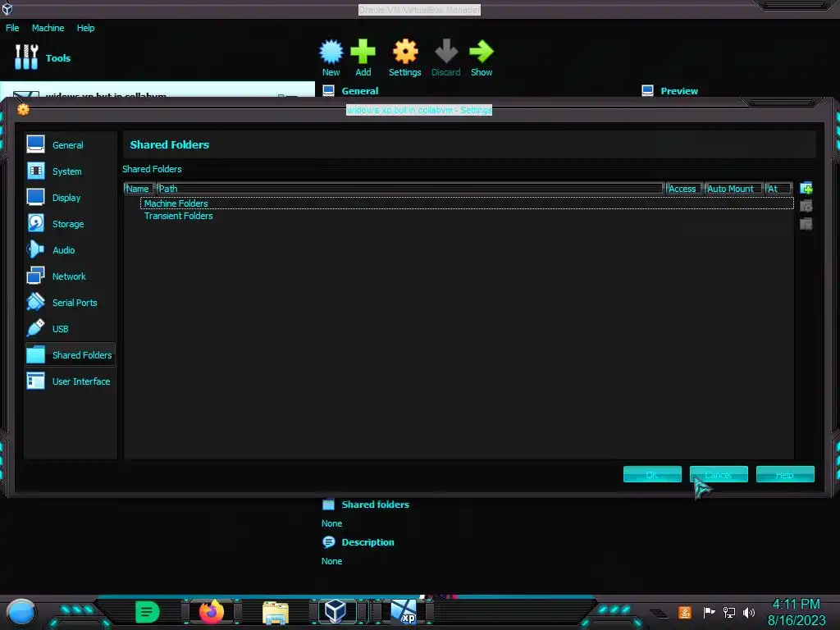
Task: Open the Help menu
Action: pyautogui.click(x=85, y=28)
